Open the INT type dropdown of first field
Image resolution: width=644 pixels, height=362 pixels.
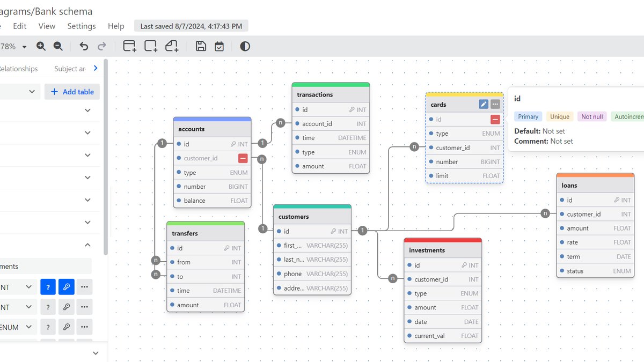tap(19, 287)
